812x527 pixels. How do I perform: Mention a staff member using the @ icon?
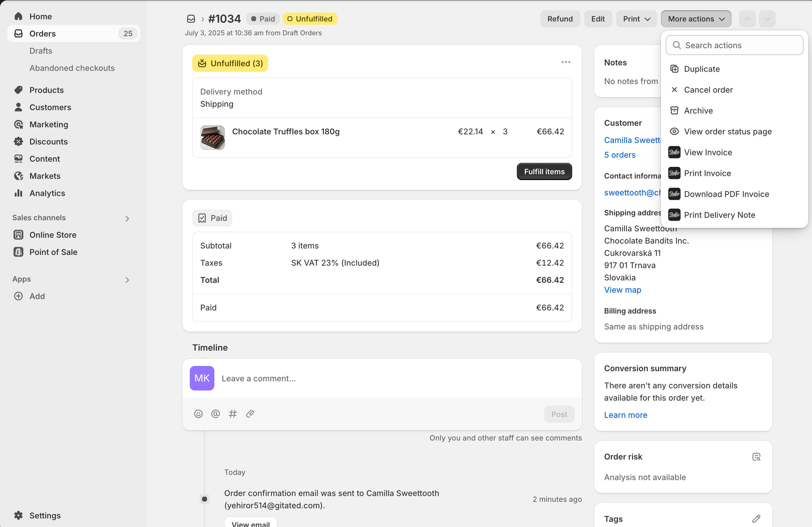click(215, 414)
